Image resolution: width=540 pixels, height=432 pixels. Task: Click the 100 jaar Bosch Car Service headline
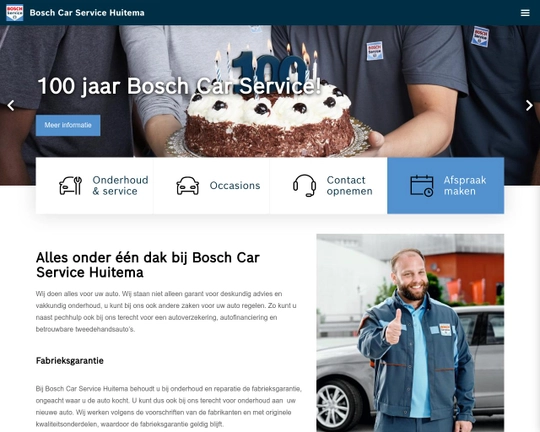pyautogui.click(x=179, y=86)
